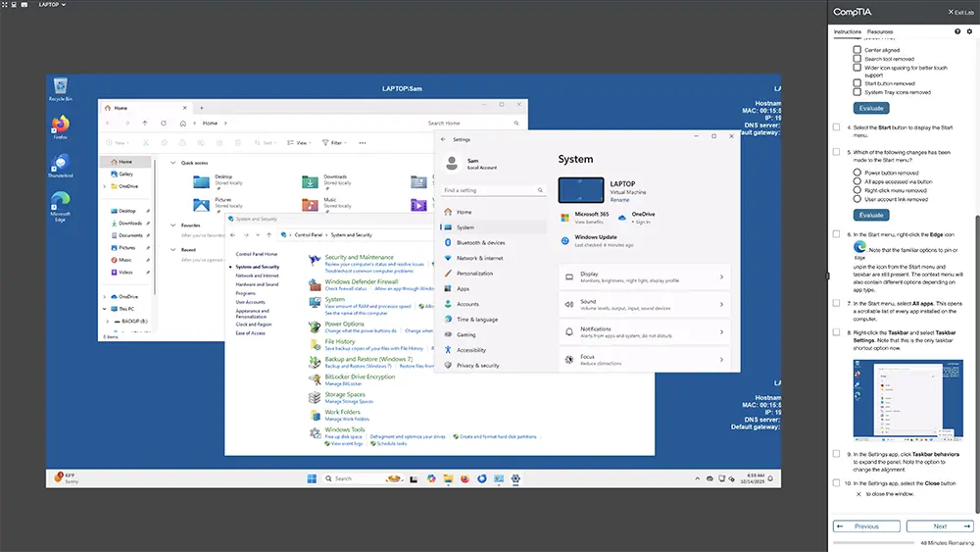
Task: Open the Recycle Bin desktop icon
Action: 61,88
